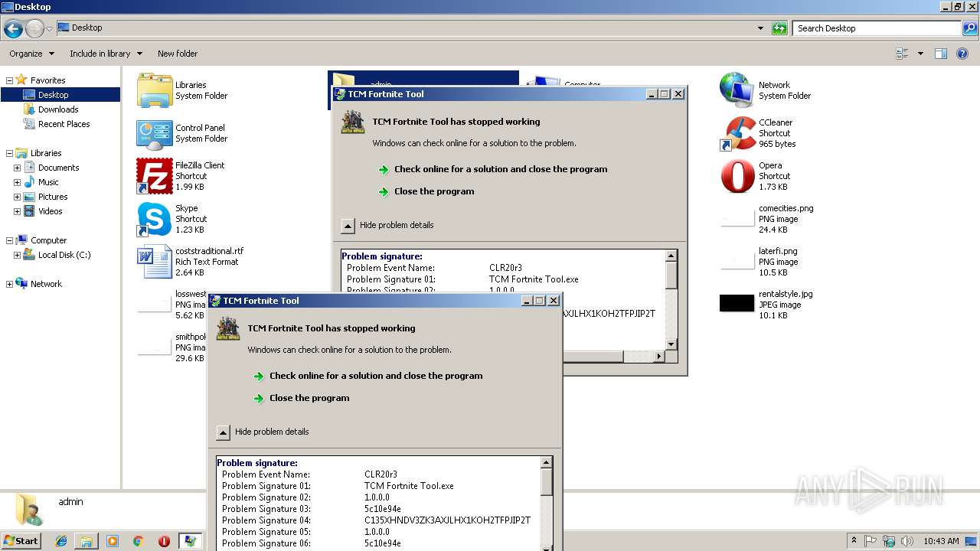Screen dimensions: 980x551
Task: Select the Skype shortcut icon
Action: [155, 219]
